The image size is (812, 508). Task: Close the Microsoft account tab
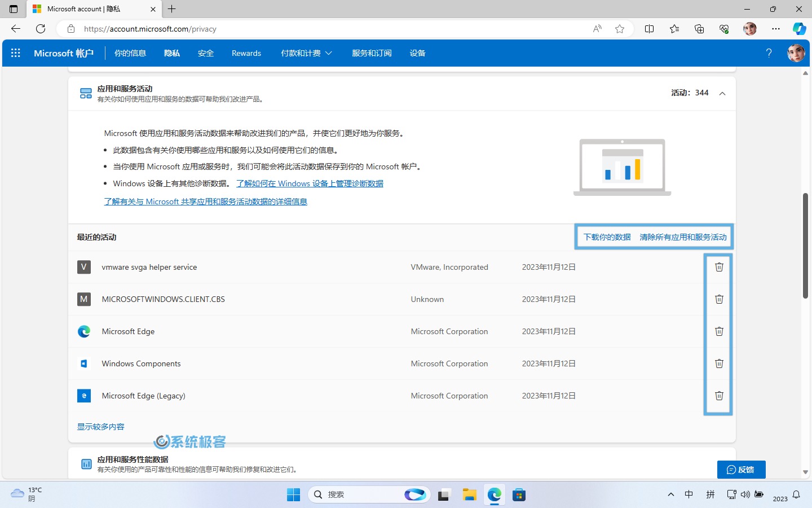point(153,9)
